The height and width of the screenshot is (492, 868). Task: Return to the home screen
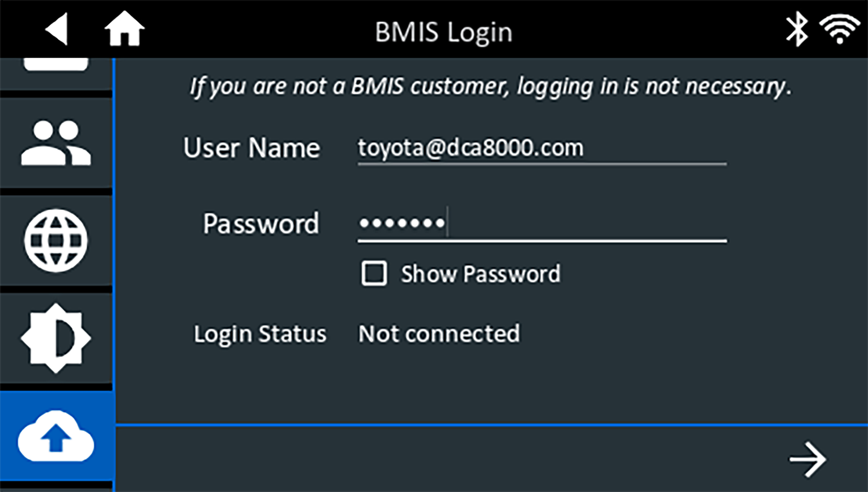[x=124, y=29]
